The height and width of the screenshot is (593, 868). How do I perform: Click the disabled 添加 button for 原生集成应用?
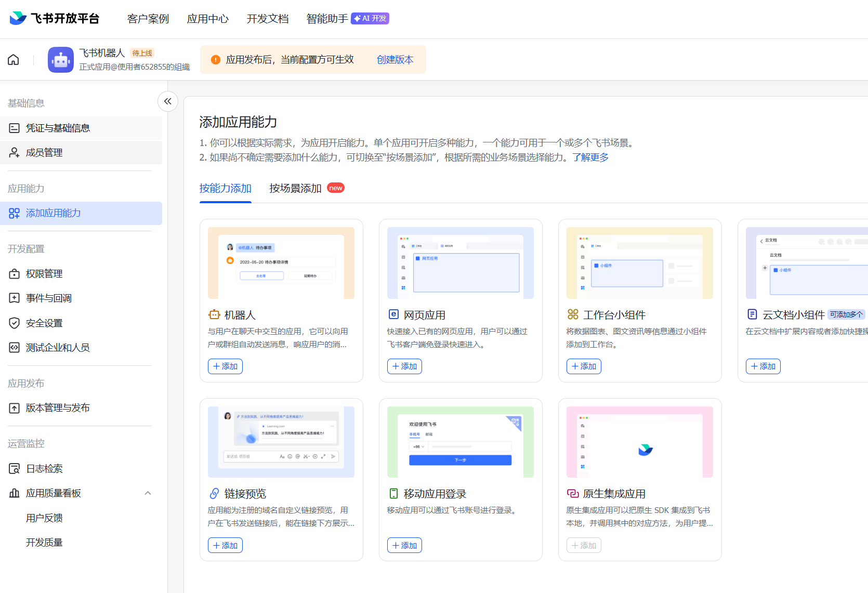coord(584,545)
